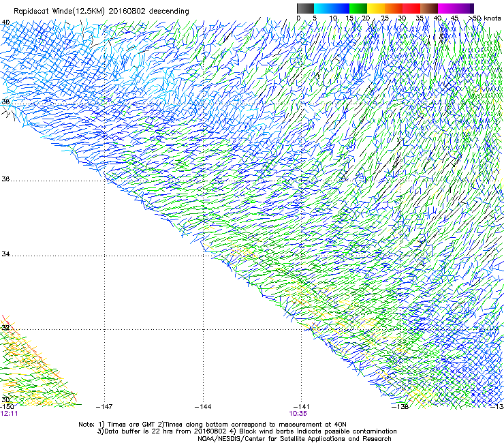Click the latitude label 34
504x443 pixels.
click(5, 254)
